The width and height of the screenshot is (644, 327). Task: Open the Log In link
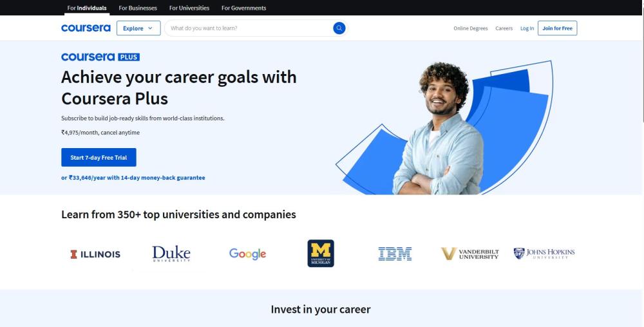click(527, 28)
